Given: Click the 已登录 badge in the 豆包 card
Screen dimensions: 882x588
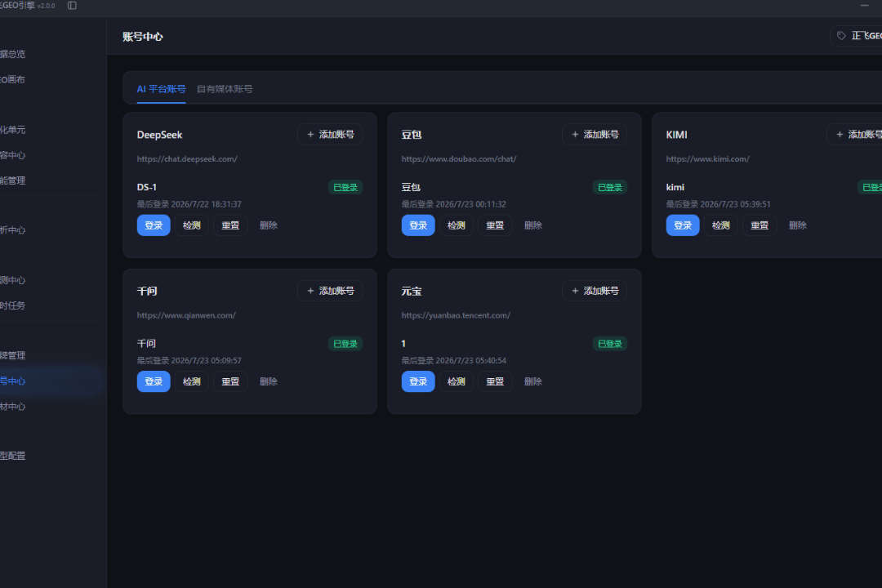Looking at the screenshot, I should point(610,187).
